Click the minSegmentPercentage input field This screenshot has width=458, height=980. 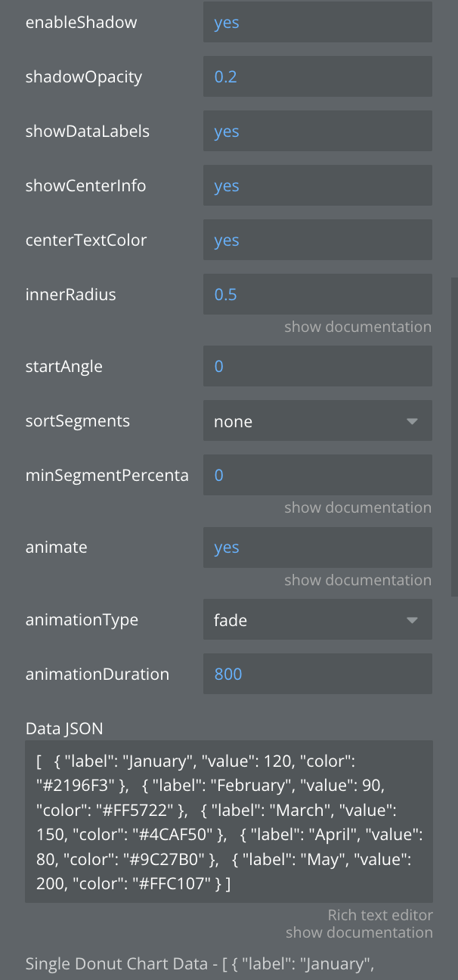click(x=317, y=476)
